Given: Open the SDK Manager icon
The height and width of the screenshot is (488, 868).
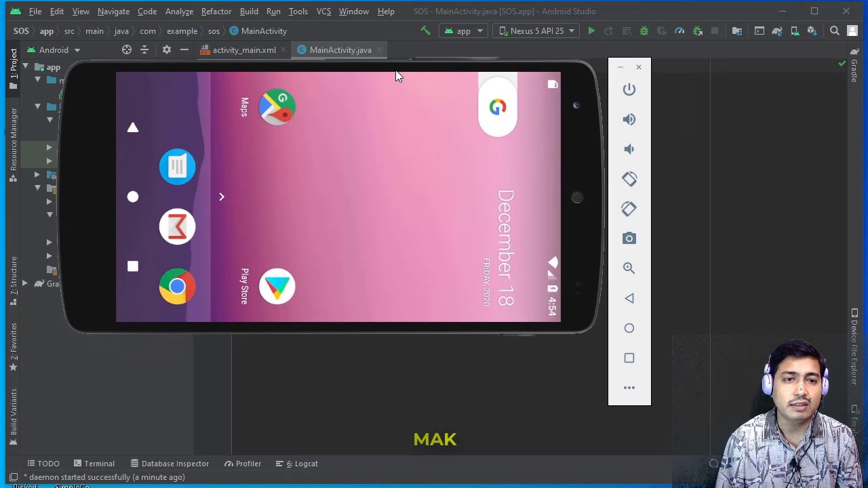Looking at the screenshot, I should pyautogui.click(x=812, y=30).
